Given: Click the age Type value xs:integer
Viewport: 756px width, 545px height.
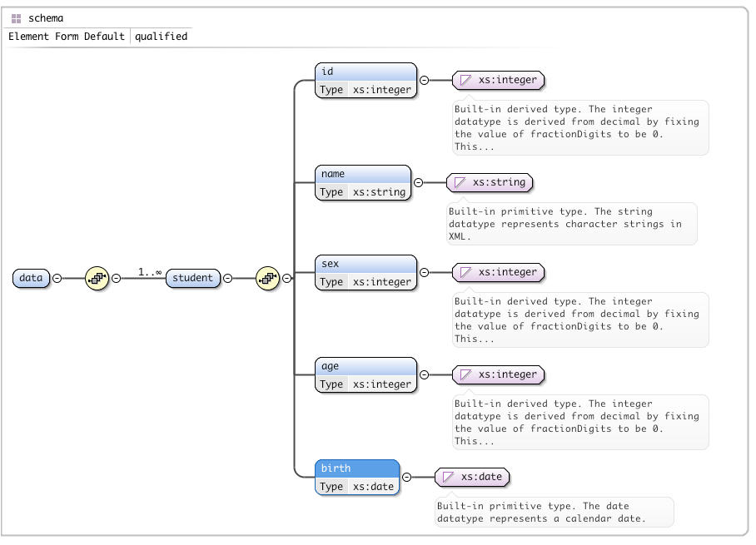Looking at the screenshot, I should point(382,384).
